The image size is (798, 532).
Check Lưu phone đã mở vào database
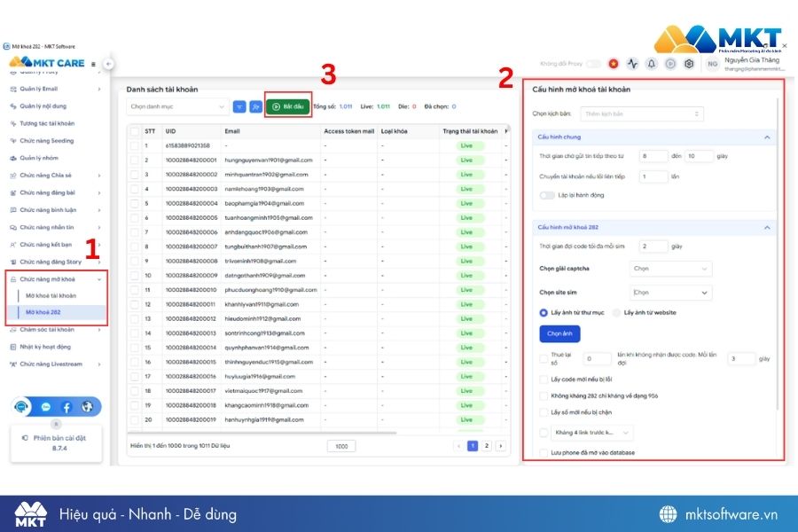544,452
